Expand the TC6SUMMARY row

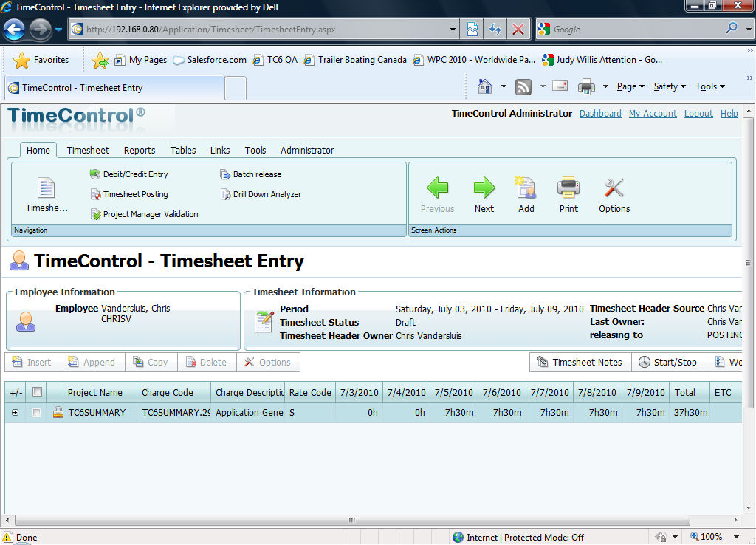tap(15, 413)
